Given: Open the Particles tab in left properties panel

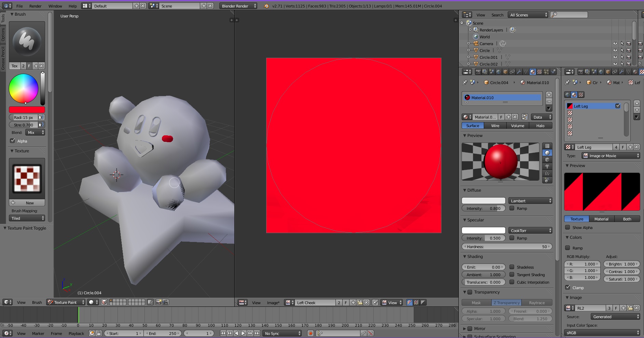Looking at the screenshot, I should tap(546, 72).
